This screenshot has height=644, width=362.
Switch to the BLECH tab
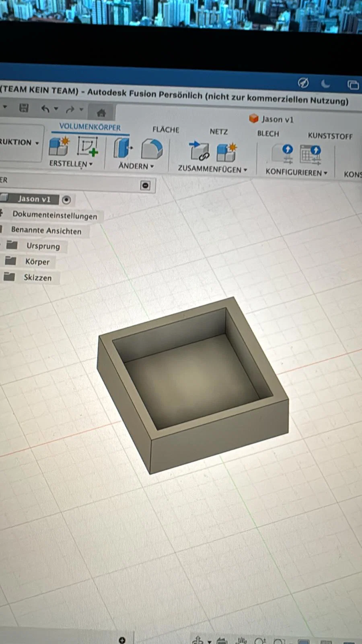[x=268, y=133]
